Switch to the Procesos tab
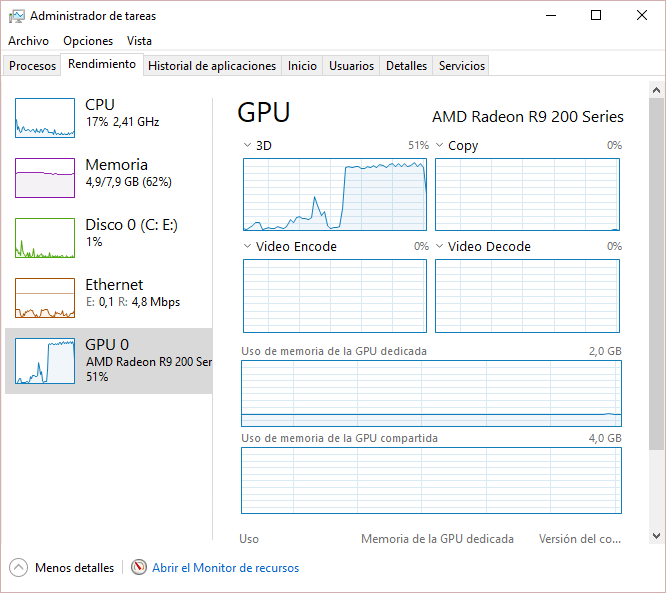 (32, 66)
